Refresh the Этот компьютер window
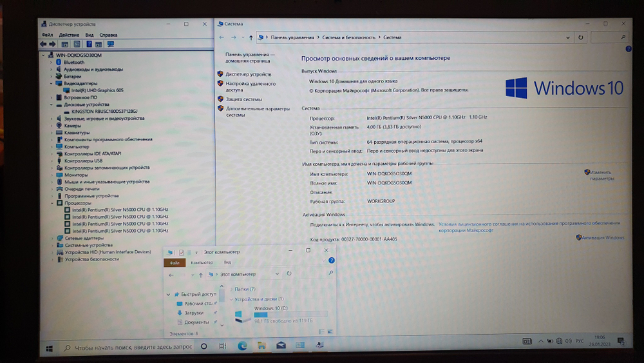Image resolution: width=644 pixels, height=363 pixels. click(x=289, y=273)
